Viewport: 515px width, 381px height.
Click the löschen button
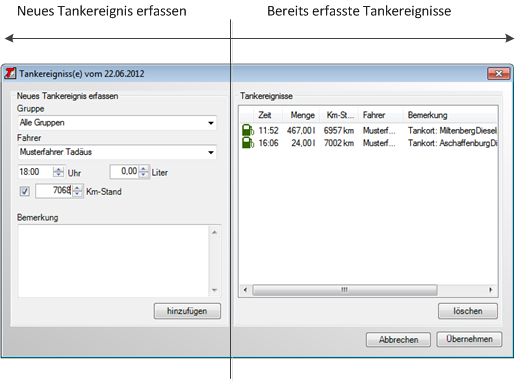point(468,311)
